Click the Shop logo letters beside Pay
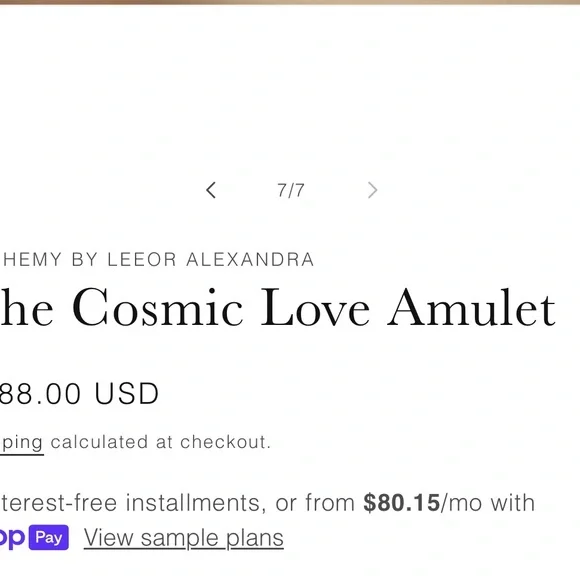580x580 pixels. click(12, 539)
